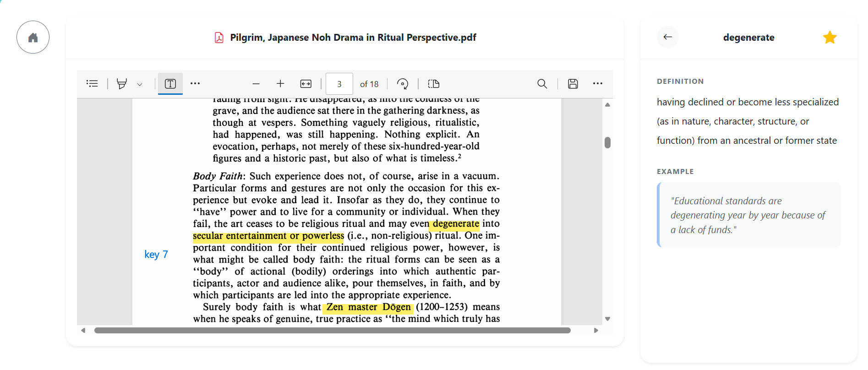Expand the highlighter options chevron
Screen dimensions: 868x370
pyautogui.click(x=140, y=84)
